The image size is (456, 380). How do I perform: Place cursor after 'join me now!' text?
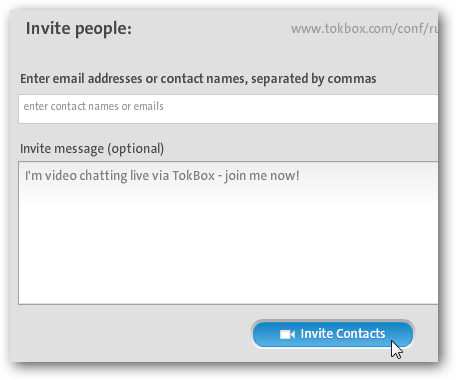(301, 176)
